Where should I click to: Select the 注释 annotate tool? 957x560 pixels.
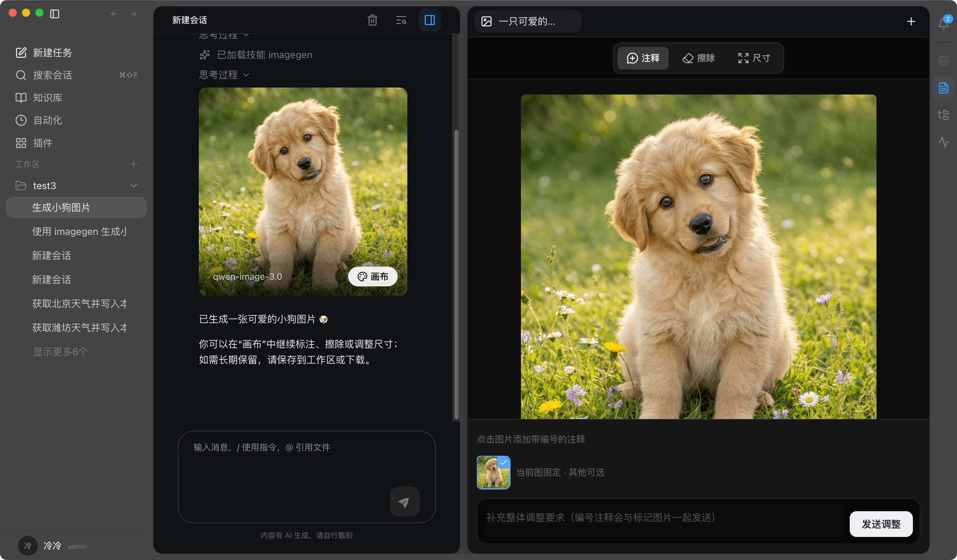tap(643, 58)
